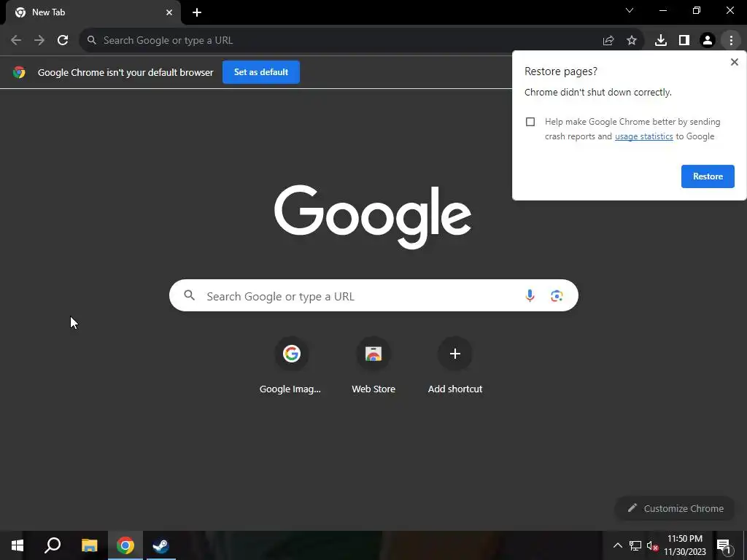Go forward using the forward arrow
Screen dimensions: 747x560
point(39,40)
